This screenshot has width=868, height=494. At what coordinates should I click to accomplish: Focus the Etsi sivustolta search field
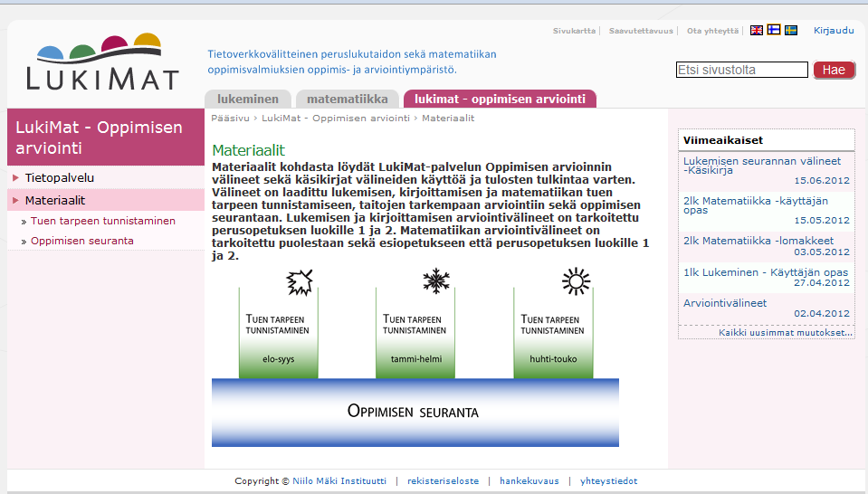pyautogui.click(x=742, y=70)
